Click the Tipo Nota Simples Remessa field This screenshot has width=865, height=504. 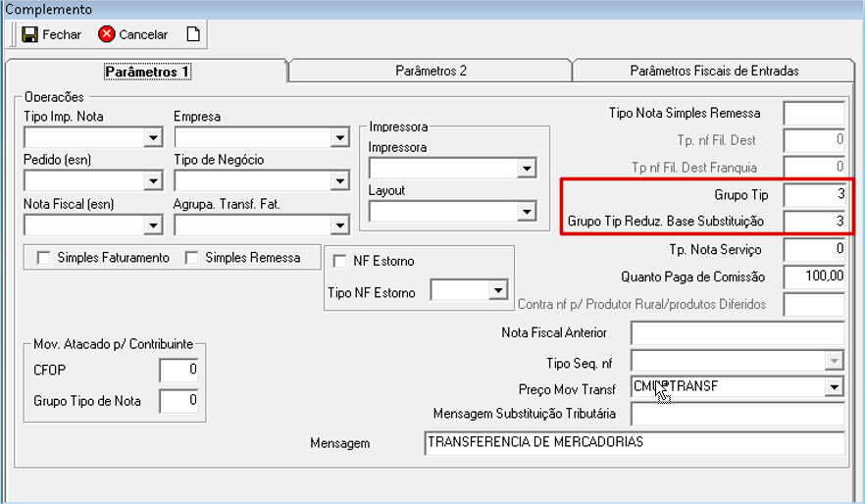click(814, 114)
